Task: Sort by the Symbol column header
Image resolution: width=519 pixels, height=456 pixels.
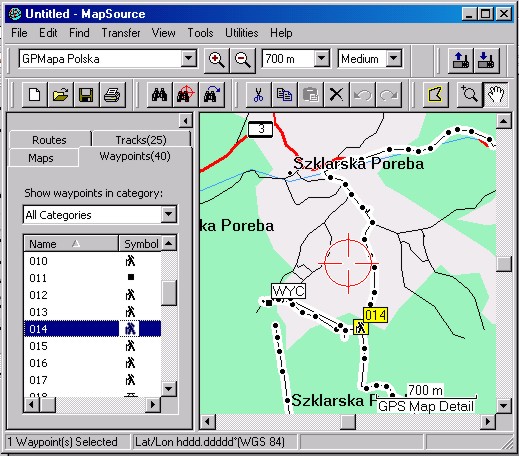Action: [x=140, y=244]
